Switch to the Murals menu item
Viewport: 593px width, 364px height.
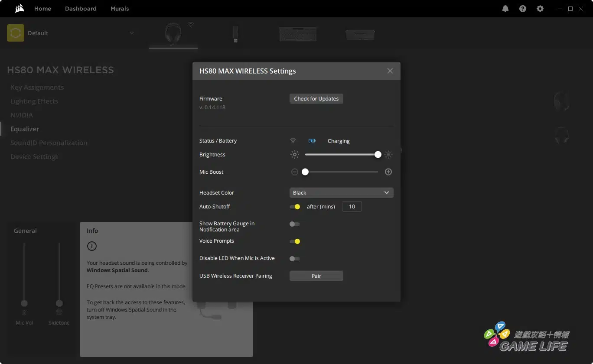coord(120,9)
